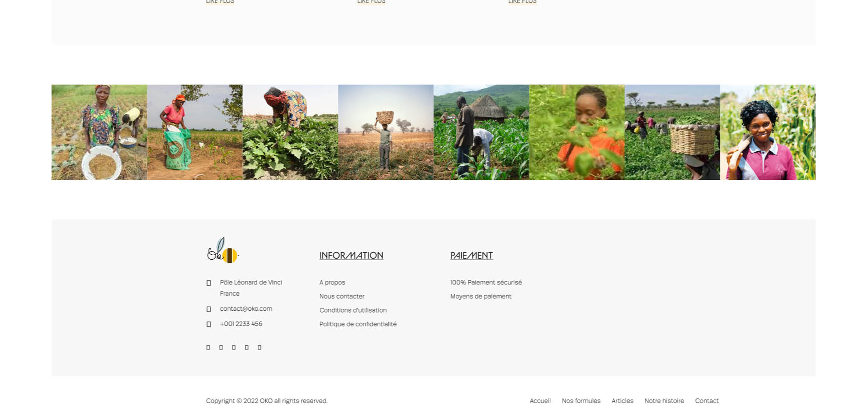Open Conditions d'utilisation link
The width and height of the screenshot is (868, 420).
[x=353, y=310]
